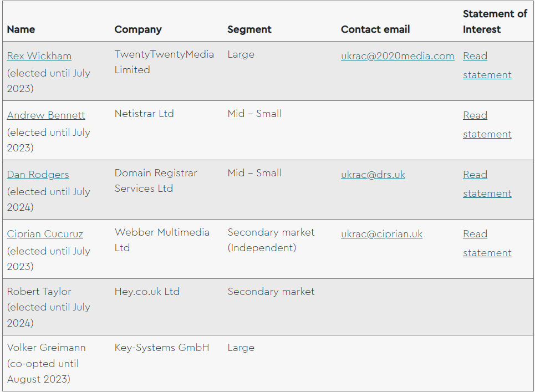Click the Key-Systems GmbH company cell
The width and height of the screenshot is (535, 392).
pyautogui.click(x=162, y=348)
